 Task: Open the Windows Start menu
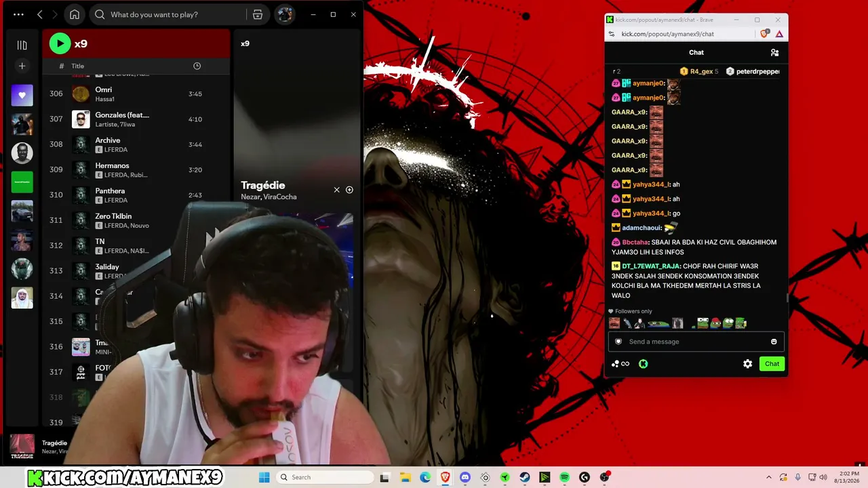pyautogui.click(x=264, y=477)
